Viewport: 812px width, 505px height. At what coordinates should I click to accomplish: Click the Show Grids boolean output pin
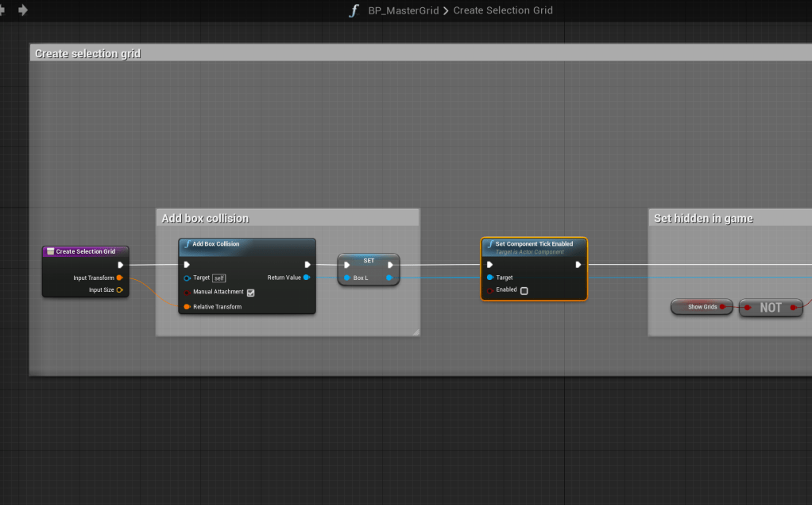(x=722, y=307)
